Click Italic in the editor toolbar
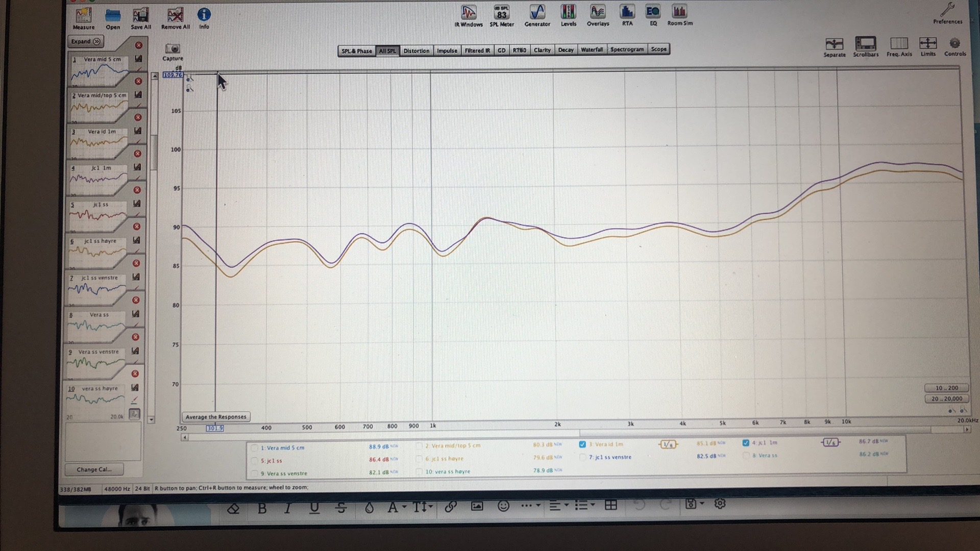This screenshot has width=980, height=551. point(288,508)
